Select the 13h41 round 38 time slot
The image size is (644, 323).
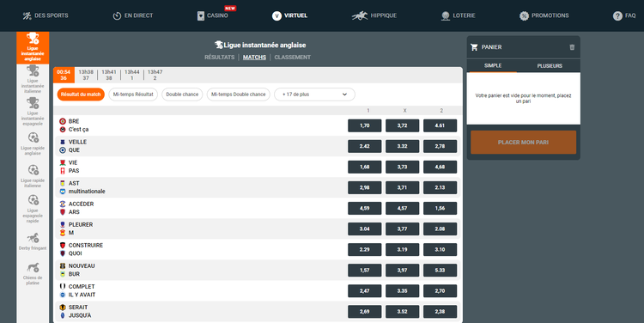coord(109,75)
